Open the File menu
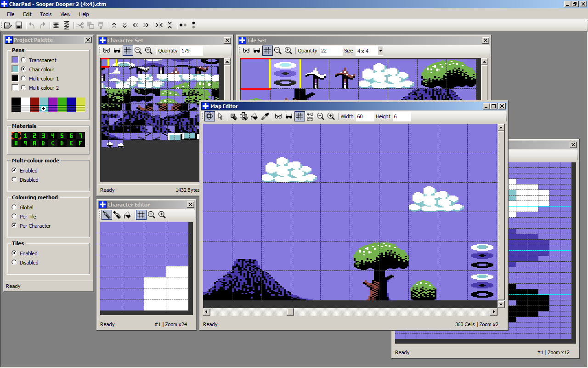 (11, 14)
